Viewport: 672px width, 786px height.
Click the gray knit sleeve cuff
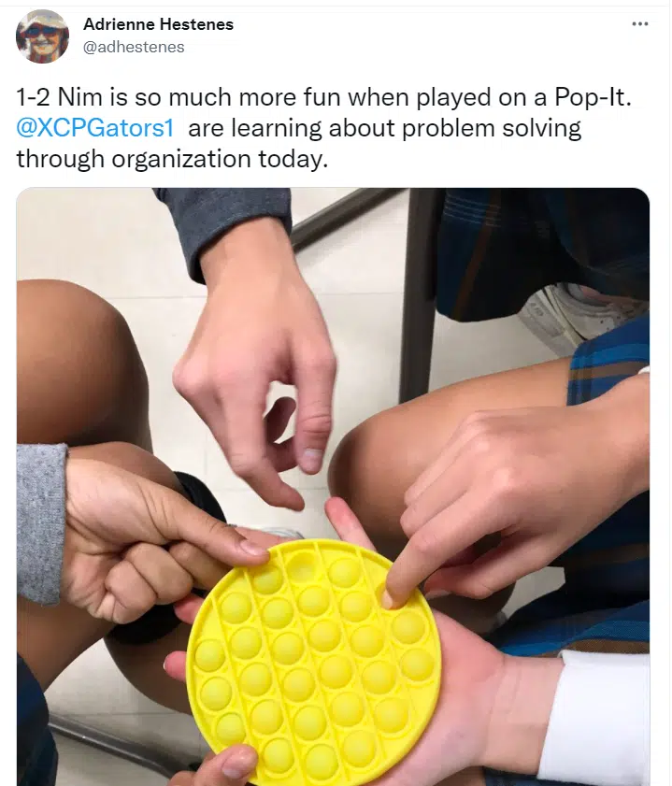(x=41, y=522)
